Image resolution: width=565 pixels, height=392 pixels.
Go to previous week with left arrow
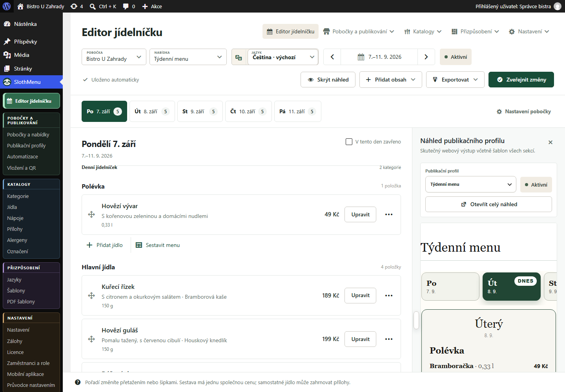pyautogui.click(x=332, y=57)
